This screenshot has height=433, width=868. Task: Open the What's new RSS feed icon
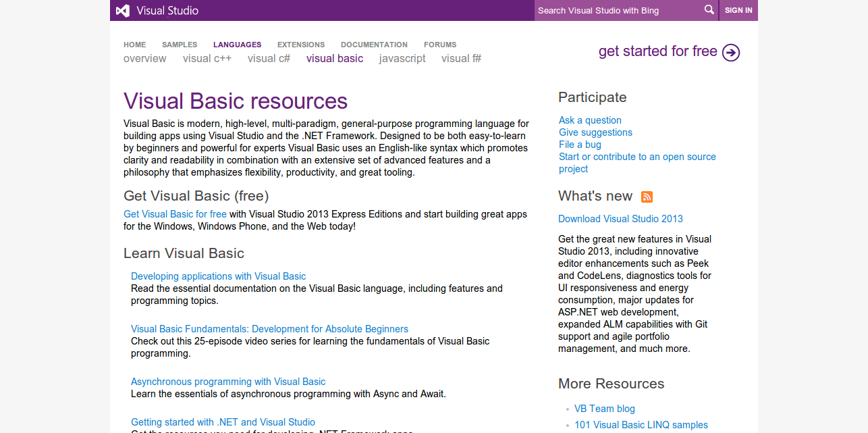click(647, 197)
